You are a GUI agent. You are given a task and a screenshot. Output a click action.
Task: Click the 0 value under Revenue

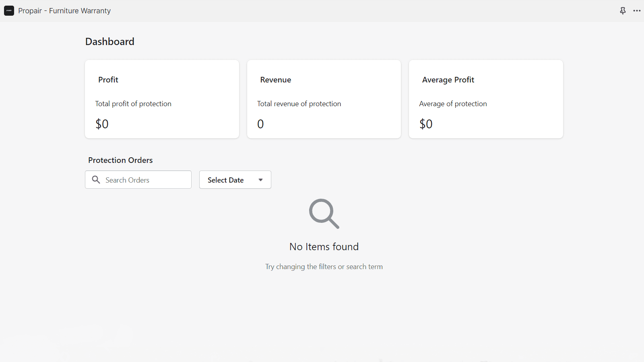260,124
